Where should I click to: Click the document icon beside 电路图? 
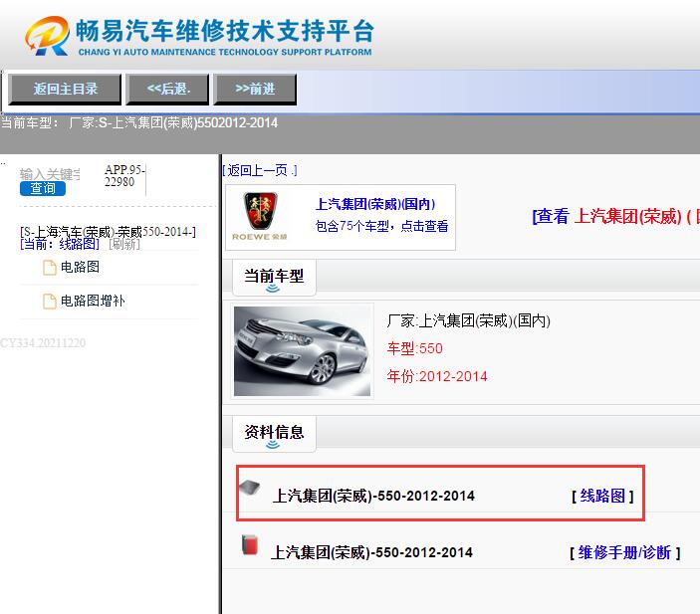(49, 268)
